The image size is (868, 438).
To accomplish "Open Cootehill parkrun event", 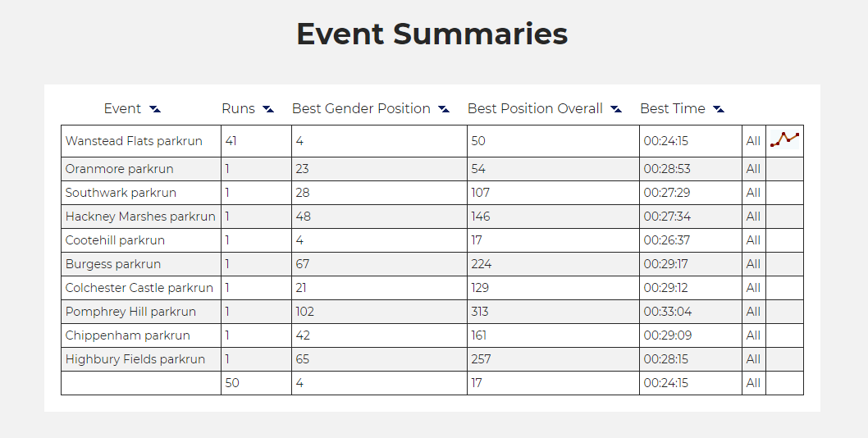I will (115, 240).
